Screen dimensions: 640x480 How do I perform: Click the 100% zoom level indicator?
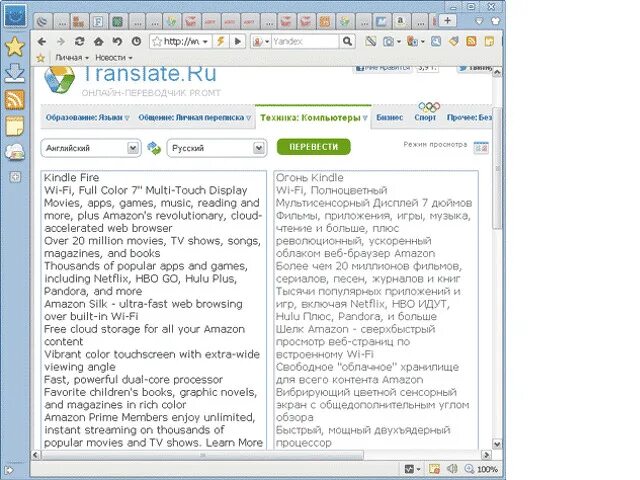[x=487, y=469]
